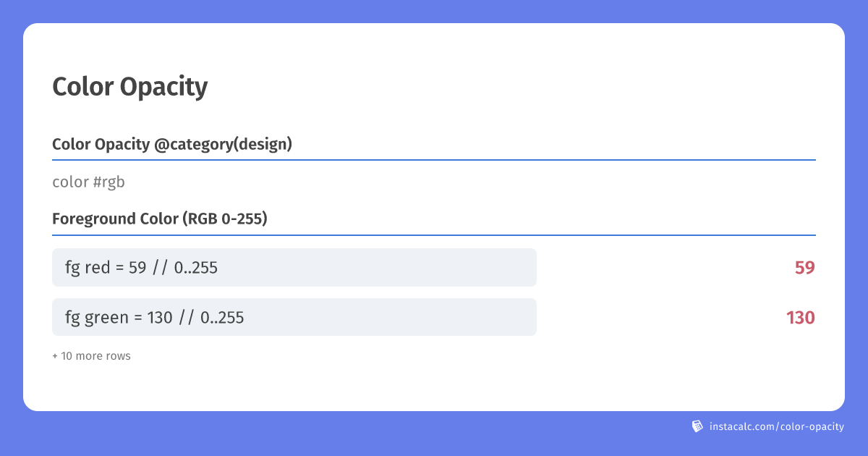
Task: Click the "// 0..255" comment in fg green row
Action: pos(211,317)
